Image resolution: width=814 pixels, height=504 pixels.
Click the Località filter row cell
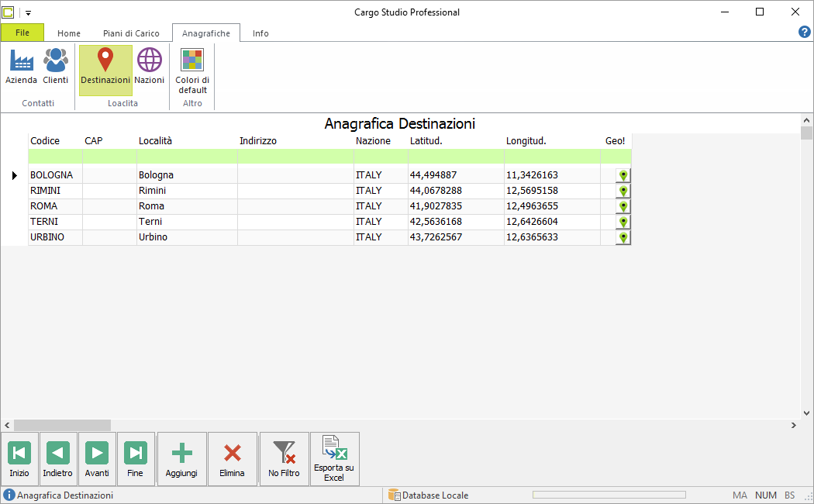[187, 156]
